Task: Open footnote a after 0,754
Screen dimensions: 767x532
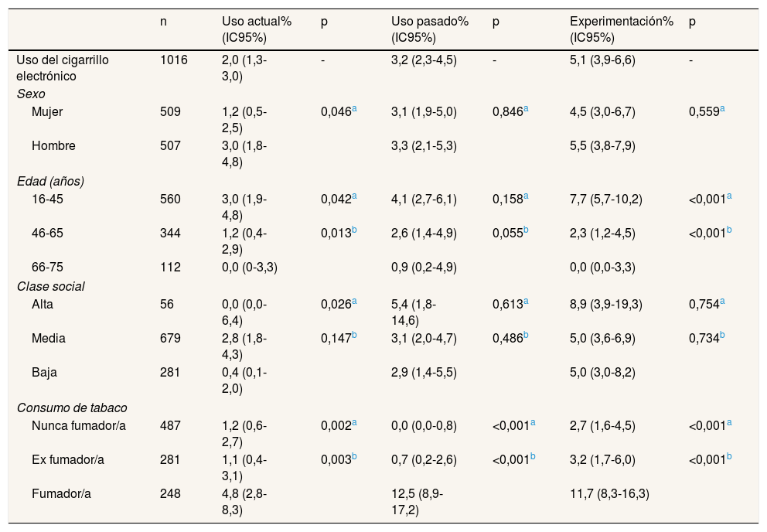Action: [722, 302]
